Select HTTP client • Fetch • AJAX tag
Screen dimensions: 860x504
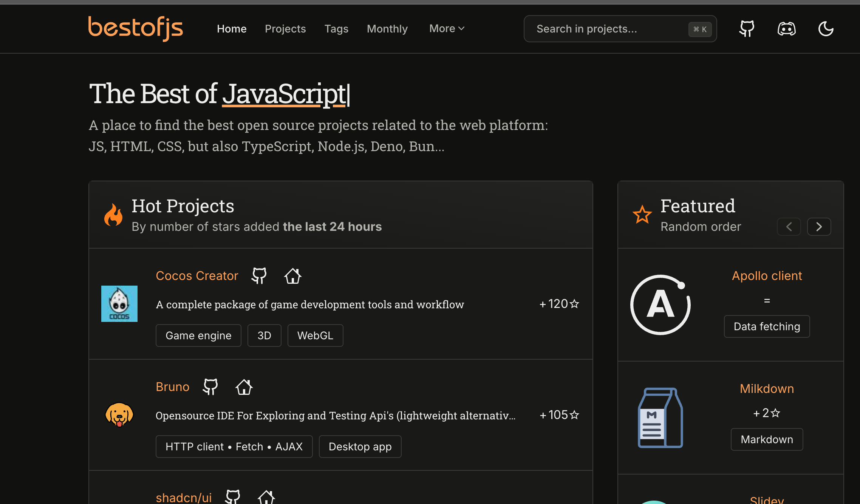point(234,447)
